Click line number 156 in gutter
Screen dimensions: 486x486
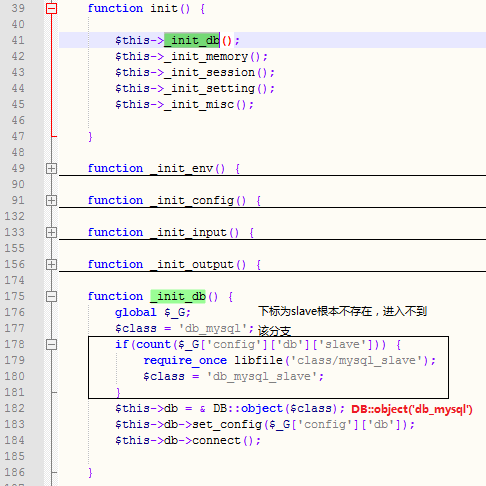14,264
